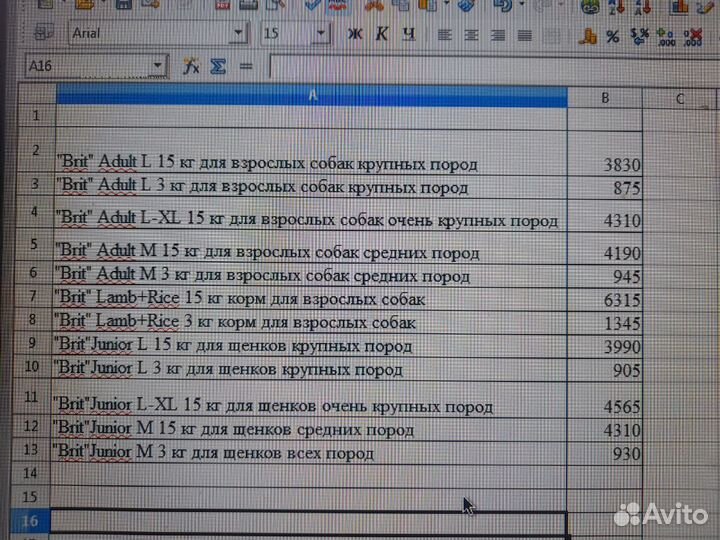Select price cell 945
This screenshot has height=540, width=720.
pyautogui.click(x=604, y=276)
